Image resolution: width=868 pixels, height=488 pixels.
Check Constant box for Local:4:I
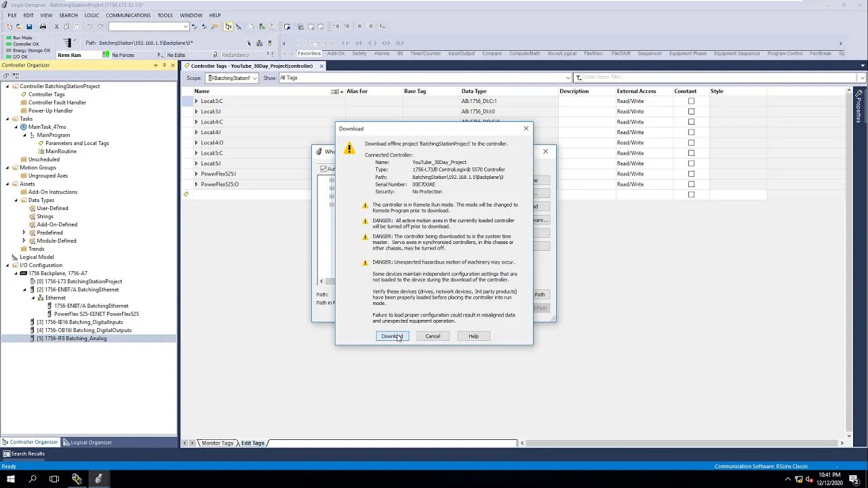coord(691,132)
